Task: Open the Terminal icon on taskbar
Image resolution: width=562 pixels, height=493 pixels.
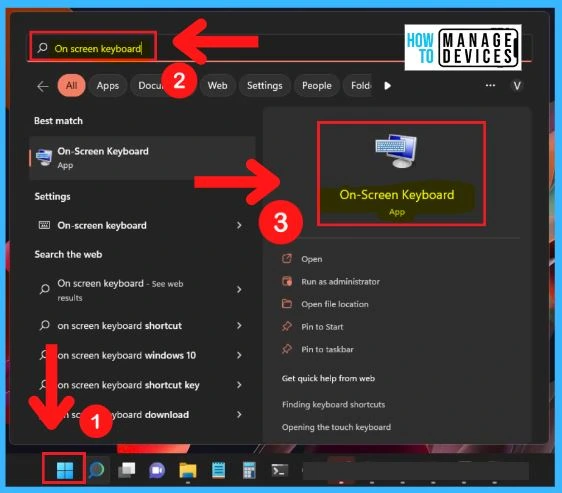Action: 280,470
